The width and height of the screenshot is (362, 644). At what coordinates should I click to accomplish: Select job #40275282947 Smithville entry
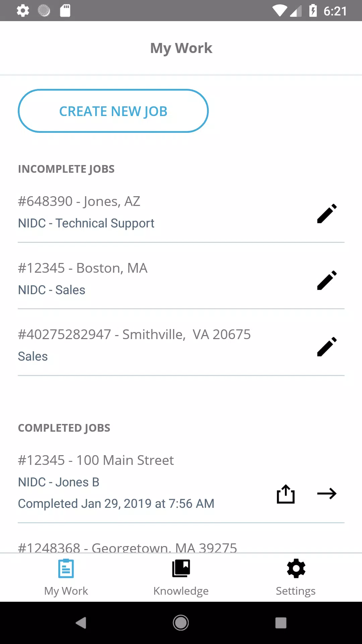134,345
